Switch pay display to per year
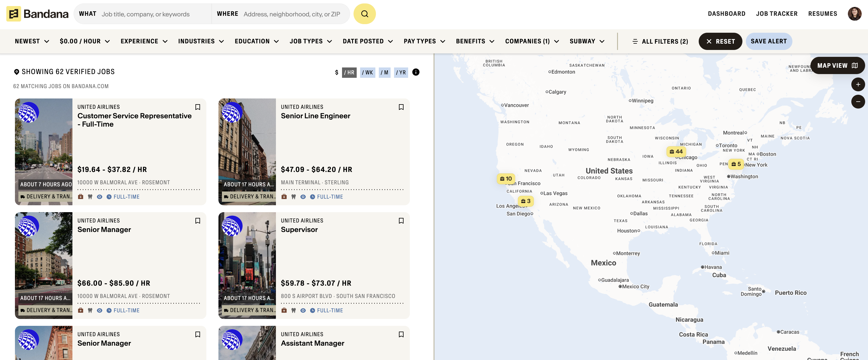 point(401,73)
